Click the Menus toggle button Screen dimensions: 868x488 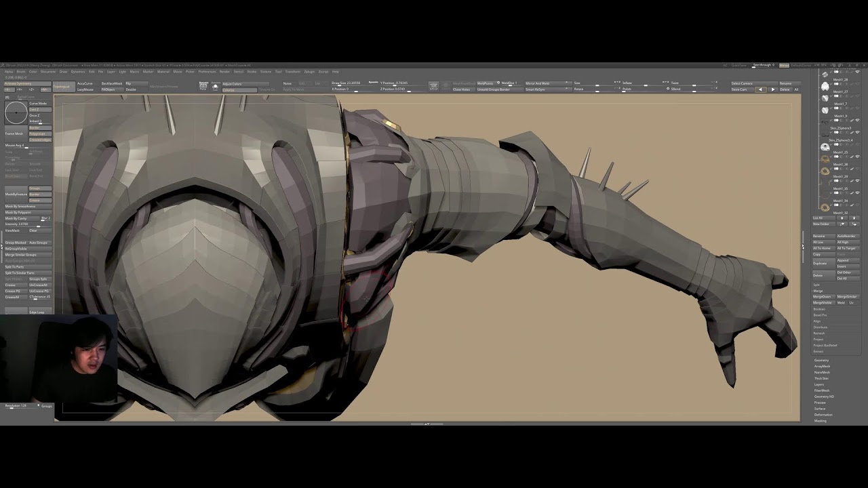(x=785, y=65)
